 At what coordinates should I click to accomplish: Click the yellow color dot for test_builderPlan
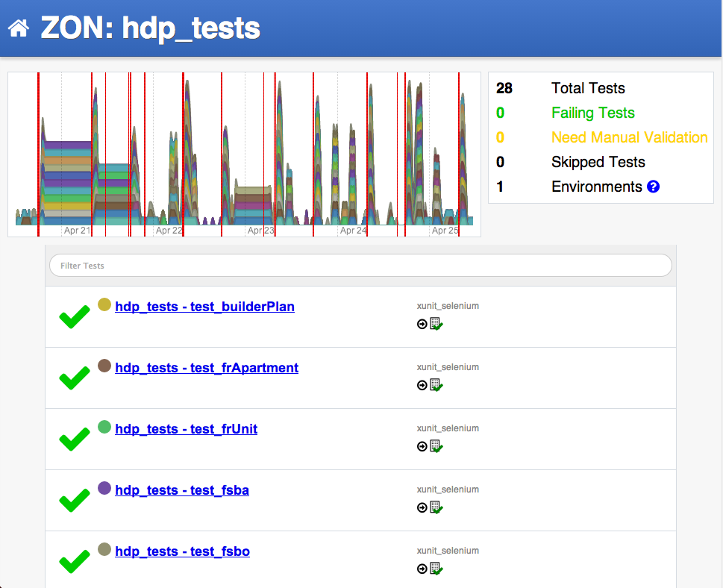[x=104, y=304]
